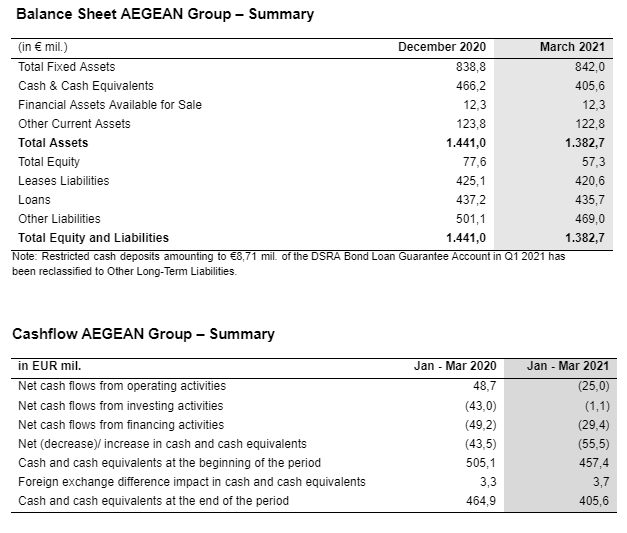Click the Cash & Cash Equivalents row label
This screenshot has height=533, width=627.
(x=86, y=86)
